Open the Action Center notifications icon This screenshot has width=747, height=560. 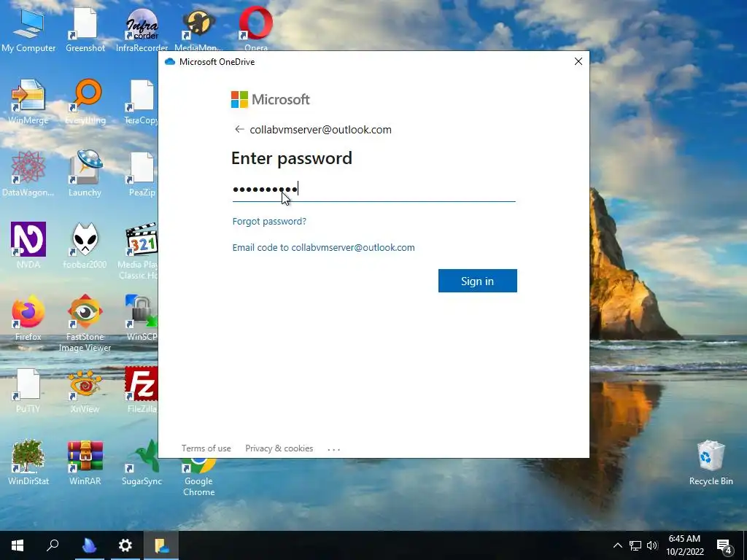[724, 546]
